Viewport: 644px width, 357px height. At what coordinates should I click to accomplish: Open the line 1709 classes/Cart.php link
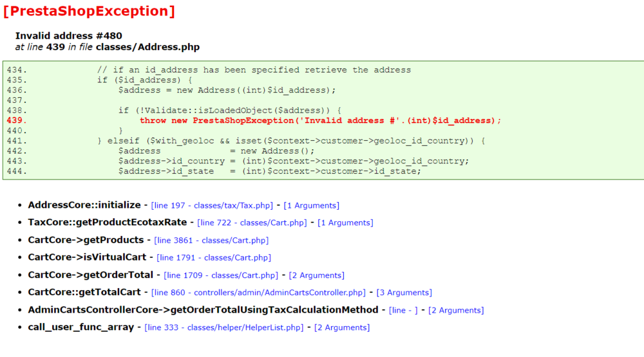[x=221, y=275]
